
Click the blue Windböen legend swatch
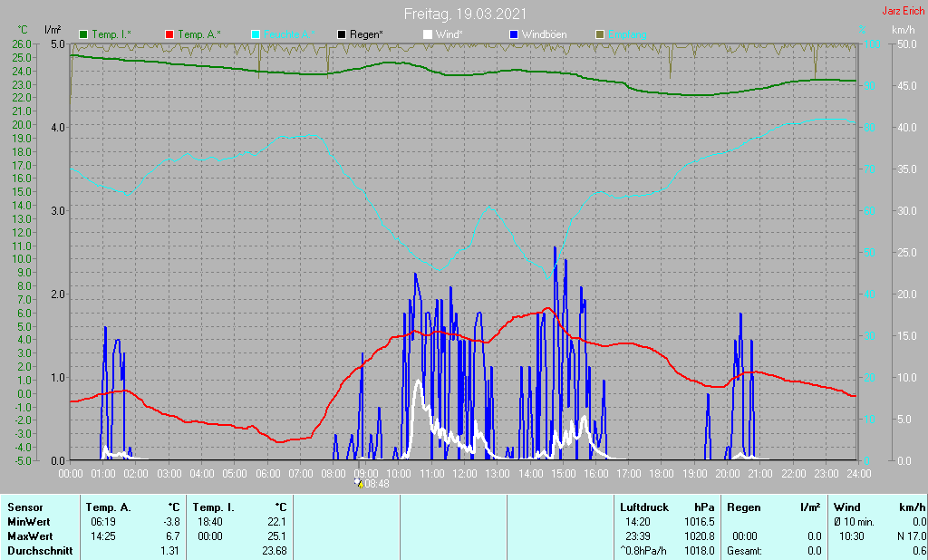(514, 35)
